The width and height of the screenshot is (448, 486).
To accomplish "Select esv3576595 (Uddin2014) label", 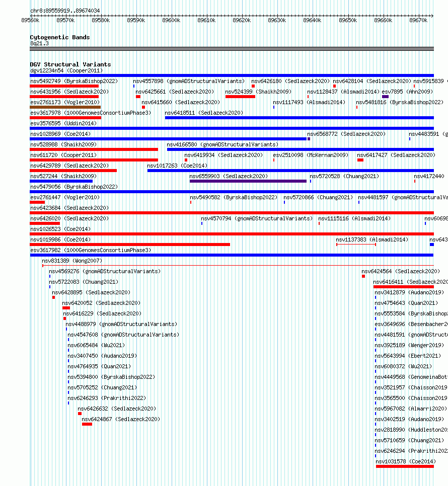I will tap(63, 123).
